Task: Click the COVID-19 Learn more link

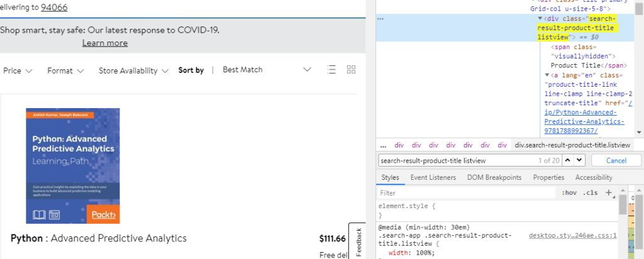Action: tap(104, 43)
